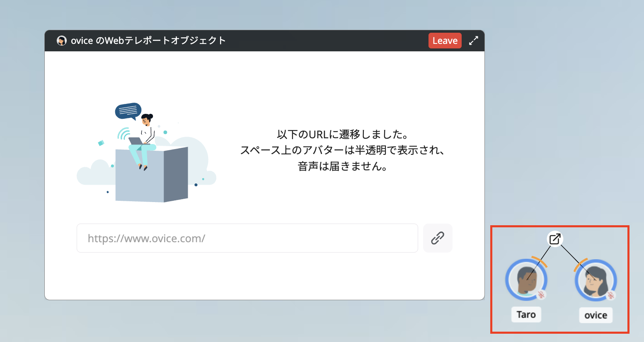The image size is (644, 342).
Task: Expand the teleport panel to fullscreen
Action: [474, 41]
